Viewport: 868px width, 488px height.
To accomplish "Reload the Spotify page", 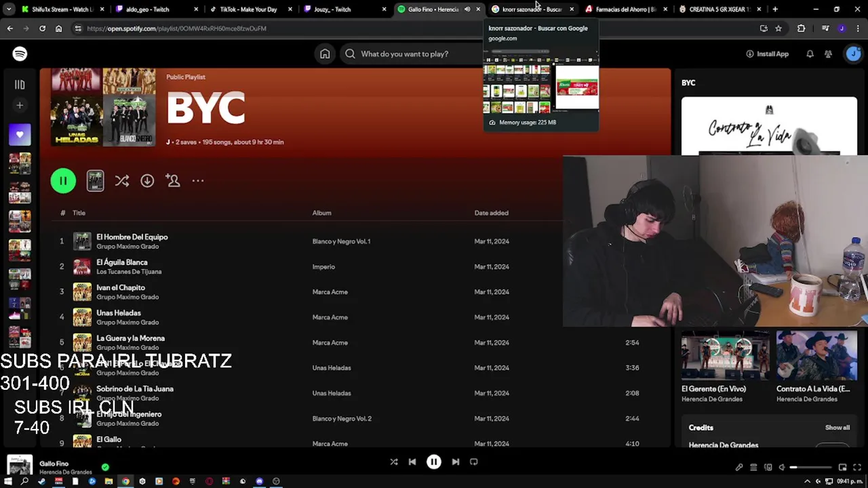I will (42, 28).
